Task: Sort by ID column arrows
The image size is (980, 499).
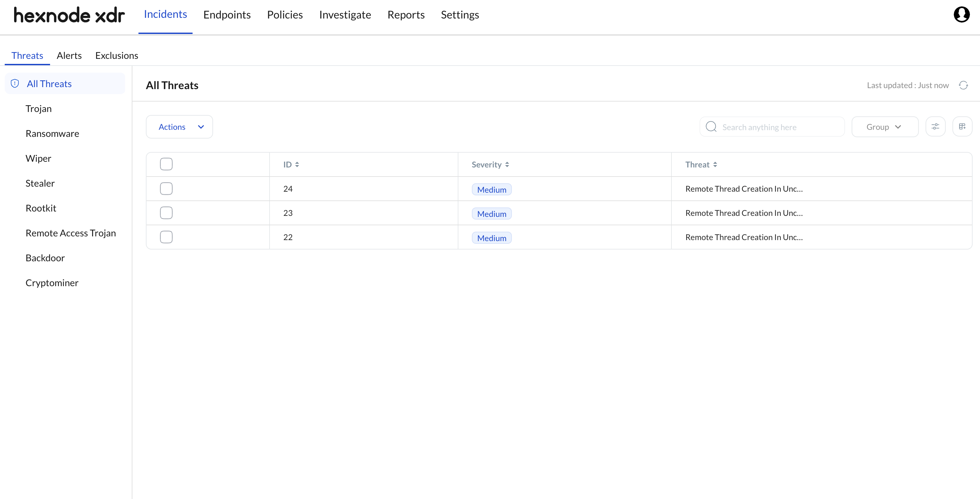Action: 297,164
